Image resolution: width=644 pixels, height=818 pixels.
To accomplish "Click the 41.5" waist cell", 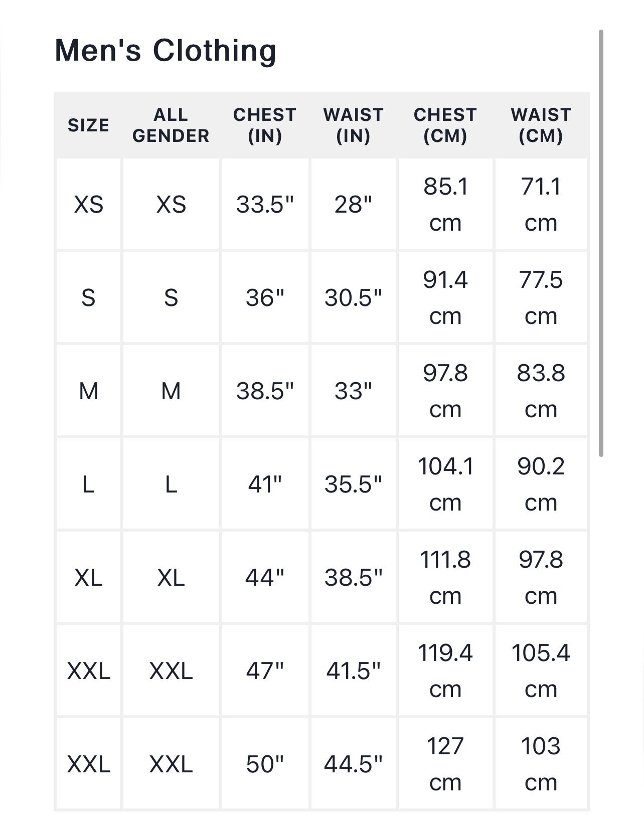I will 353,671.
